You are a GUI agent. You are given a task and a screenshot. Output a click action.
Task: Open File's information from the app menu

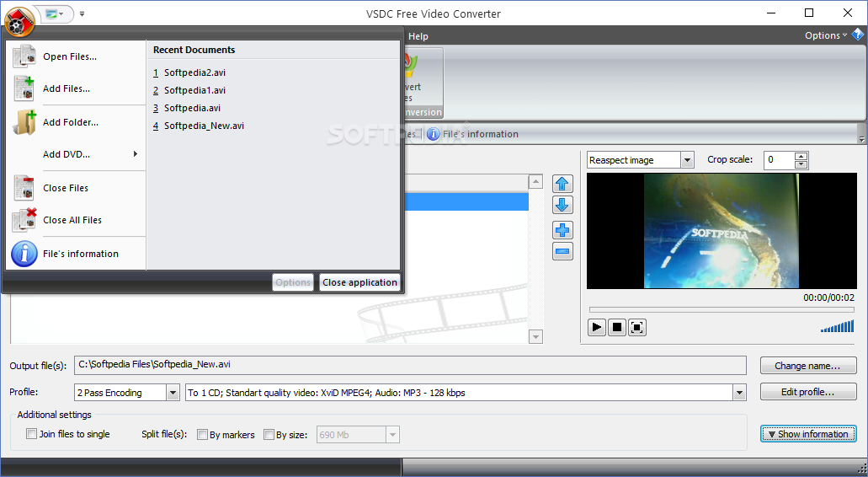click(77, 254)
